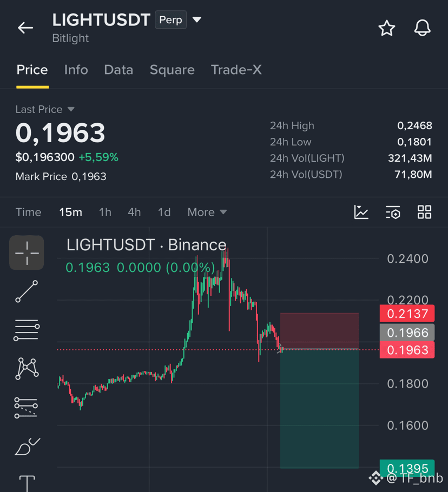Click the 0.1600 axis label
Viewport: 448px width, 492px height.
[x=407, y=425]
